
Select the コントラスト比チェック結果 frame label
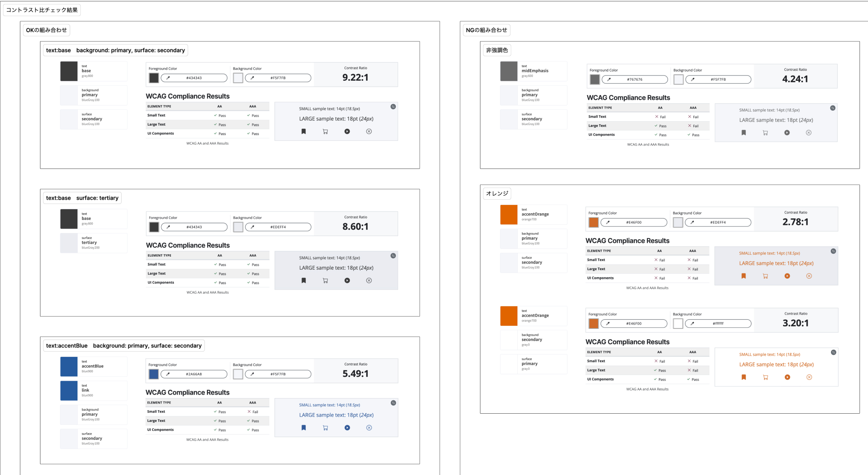(x=42, y=10)
